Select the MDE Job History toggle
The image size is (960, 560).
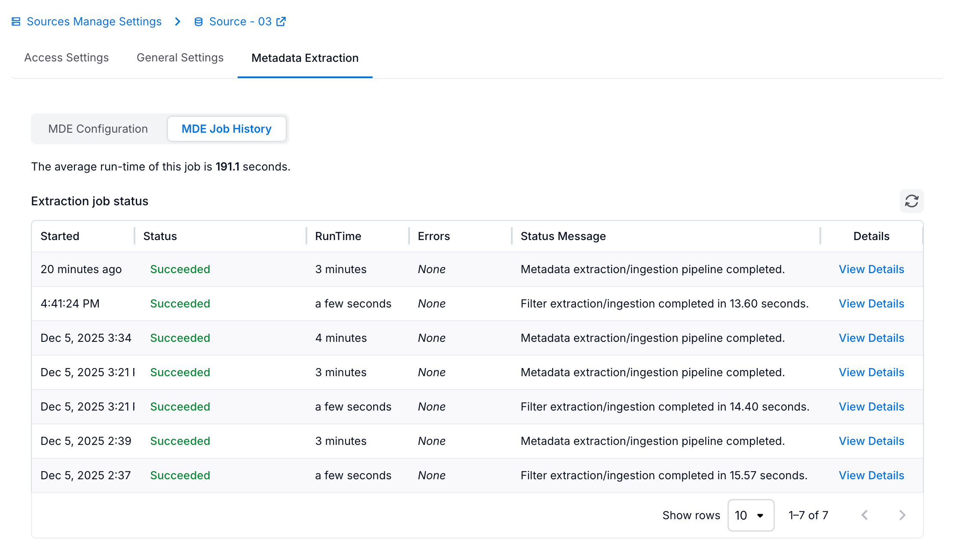click(x=226, y=129)
